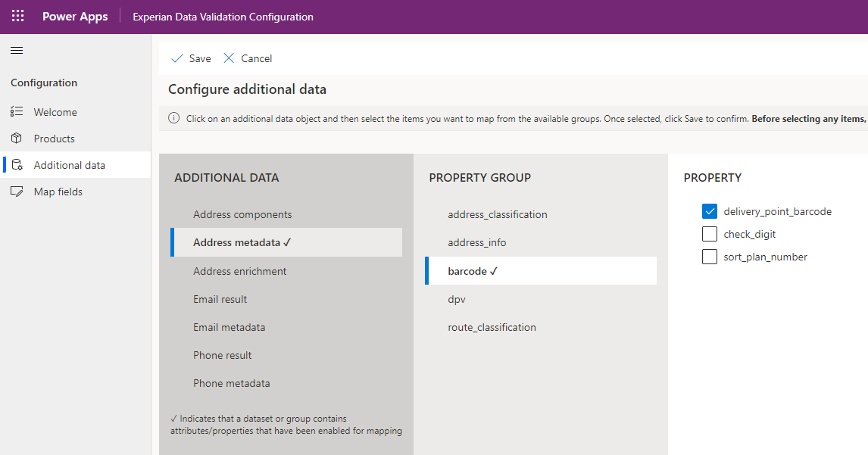868x455 pixels.
Task: Open the Map fields section
Action: (58, 191)
